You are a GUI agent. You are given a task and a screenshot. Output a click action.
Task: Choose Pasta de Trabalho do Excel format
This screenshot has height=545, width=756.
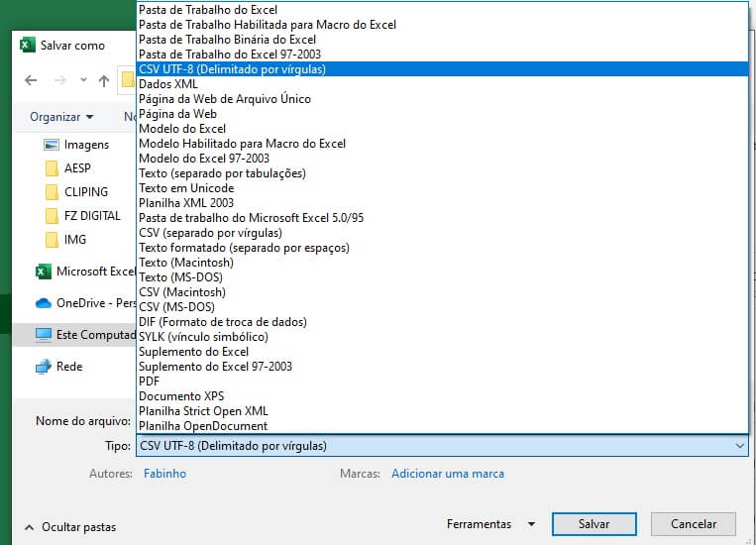pos(442,10)
